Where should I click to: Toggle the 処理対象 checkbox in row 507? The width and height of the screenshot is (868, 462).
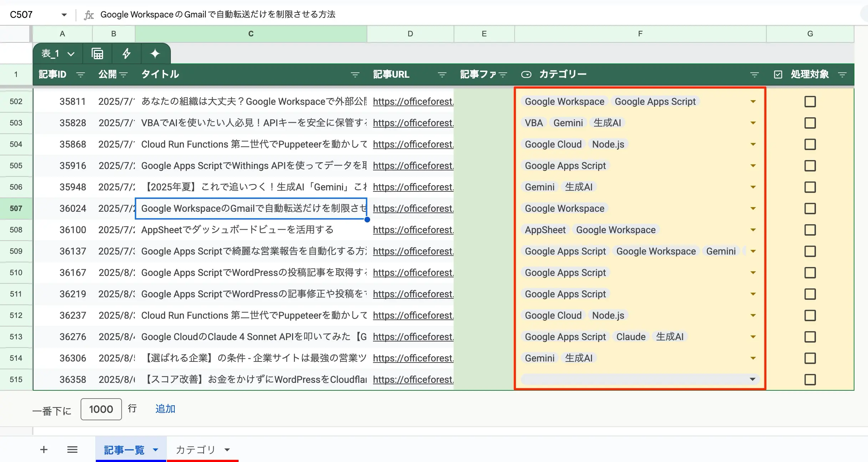point(810,209)
